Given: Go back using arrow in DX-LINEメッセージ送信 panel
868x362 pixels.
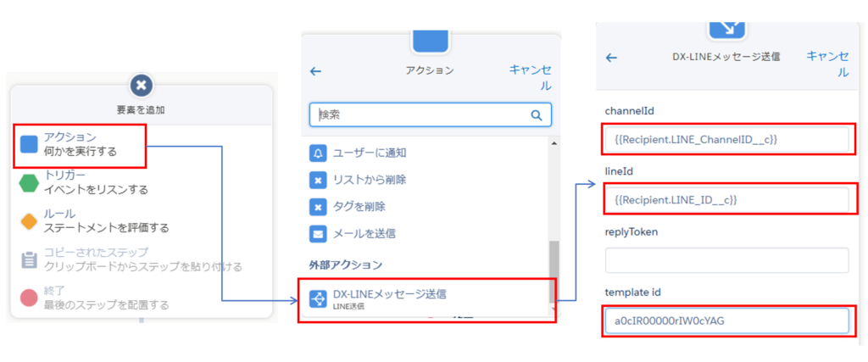Looking at the screenshot, I should coord(611,58).
